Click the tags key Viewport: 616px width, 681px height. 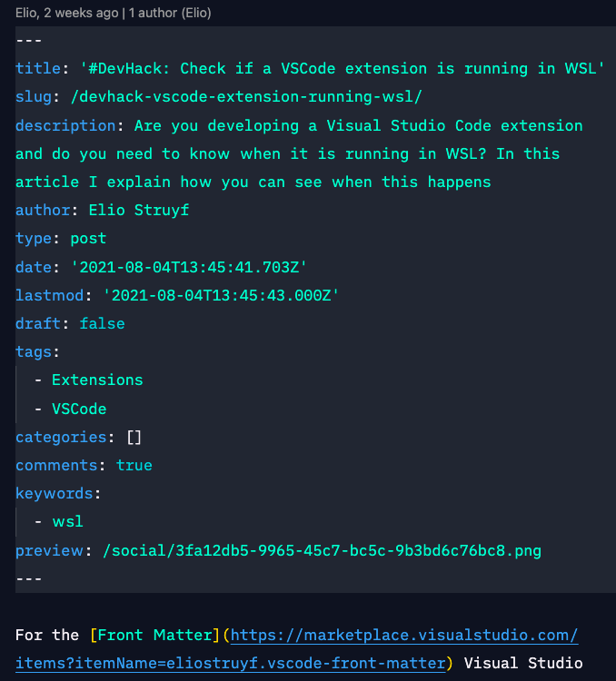click(x=34, y=351)
